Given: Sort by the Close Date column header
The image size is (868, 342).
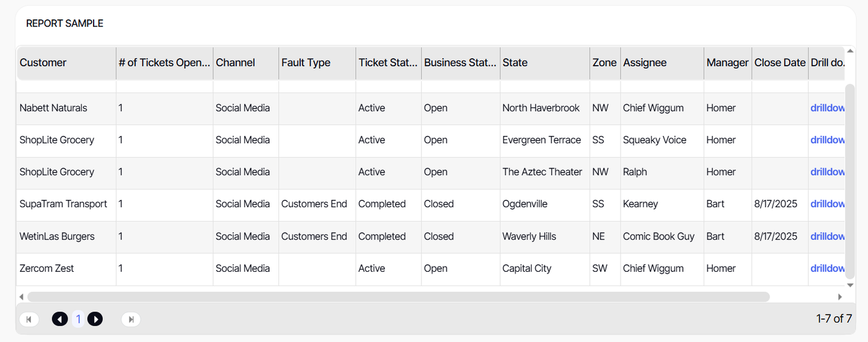Looking at the screenshot, I should tap(779, 63).
